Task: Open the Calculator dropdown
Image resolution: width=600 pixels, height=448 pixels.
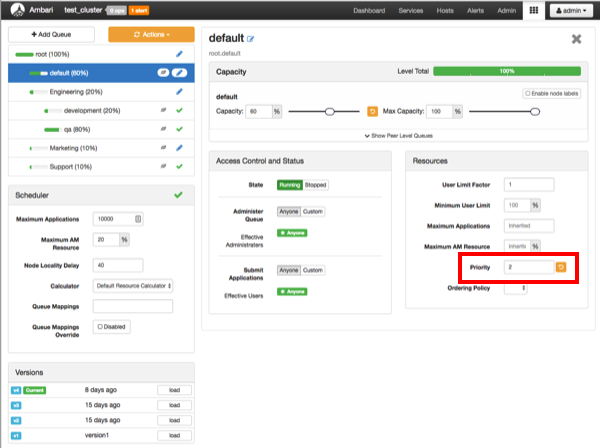Action: tap(133, 285)
